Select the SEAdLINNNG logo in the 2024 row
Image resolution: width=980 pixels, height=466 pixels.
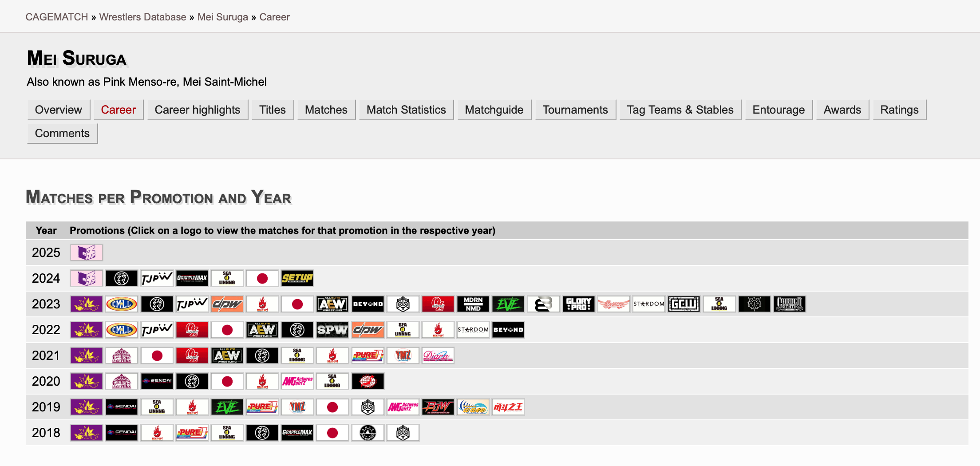pos(227,278)
